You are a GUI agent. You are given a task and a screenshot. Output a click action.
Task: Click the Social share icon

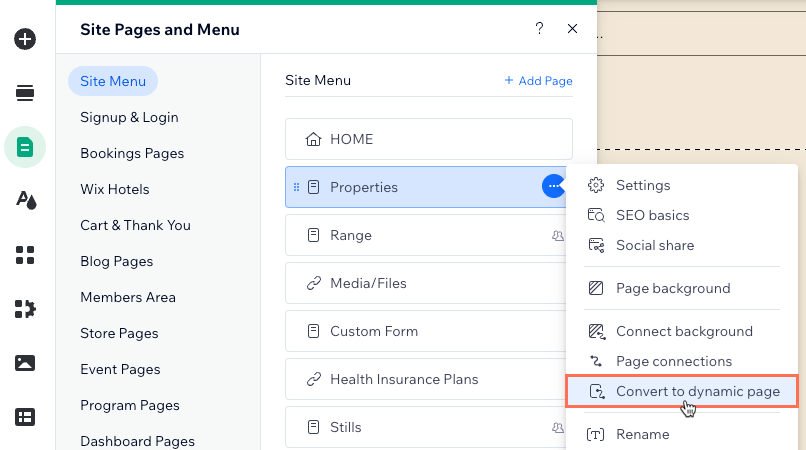click(x=596, y=245)
